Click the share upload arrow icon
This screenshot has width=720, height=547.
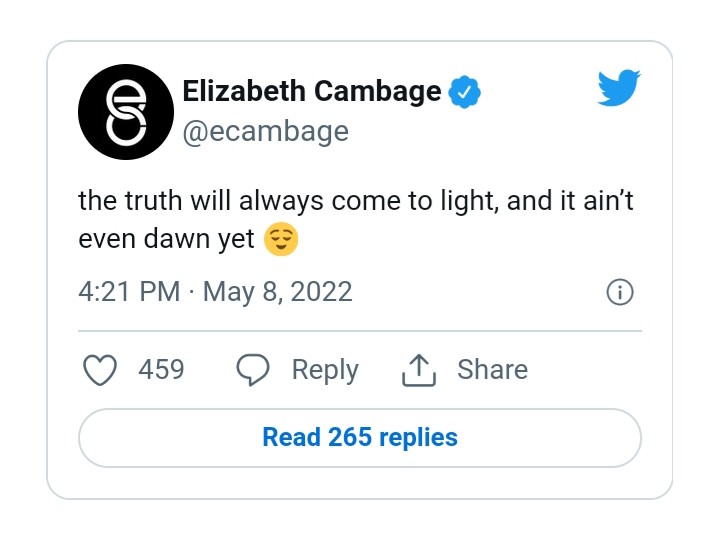click(x=419, y=371)
